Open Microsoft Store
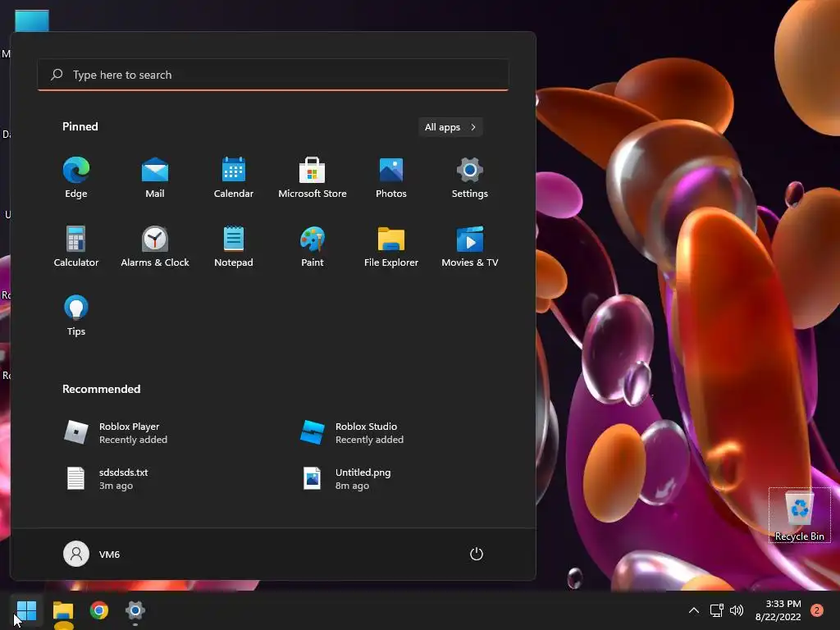The width and height of the screenshot is (840, 630). point(313,178)
